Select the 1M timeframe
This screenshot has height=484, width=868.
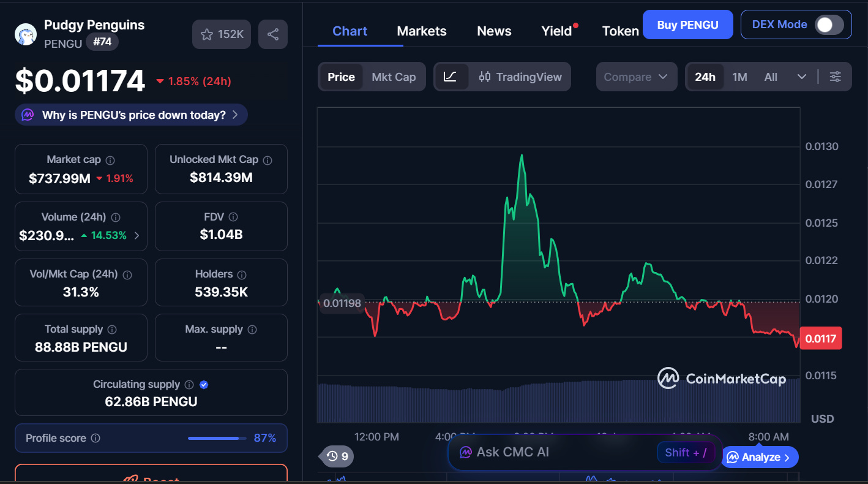click(x=739, y=77)
